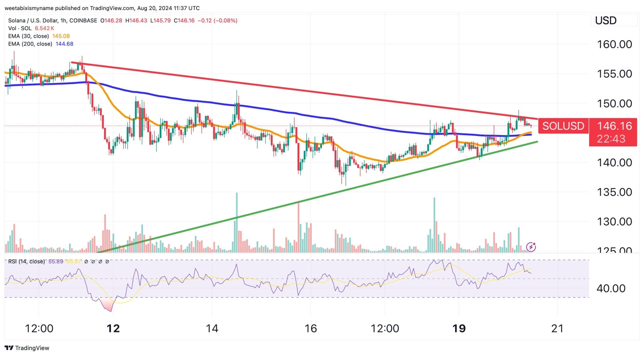Open the purple lightning event icon
This screenshot has height=356, width=644.
[x=531, y=247]
